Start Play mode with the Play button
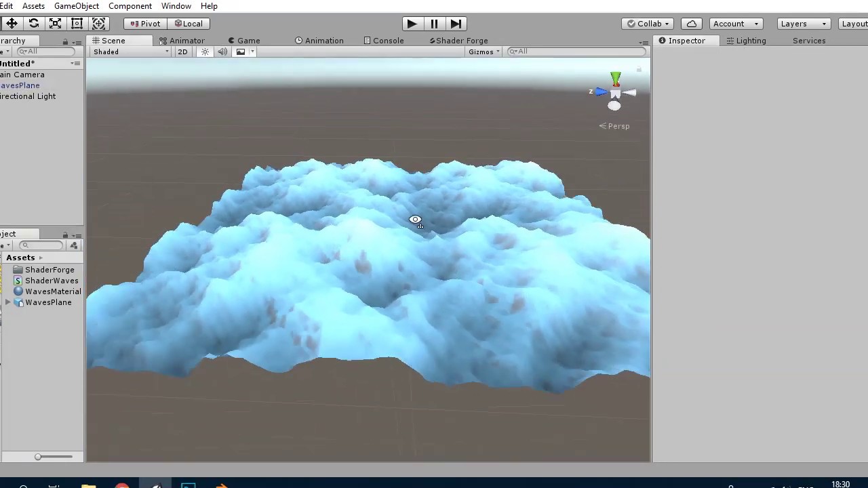This screenshot has height=488, width=868. coord(412,24)
